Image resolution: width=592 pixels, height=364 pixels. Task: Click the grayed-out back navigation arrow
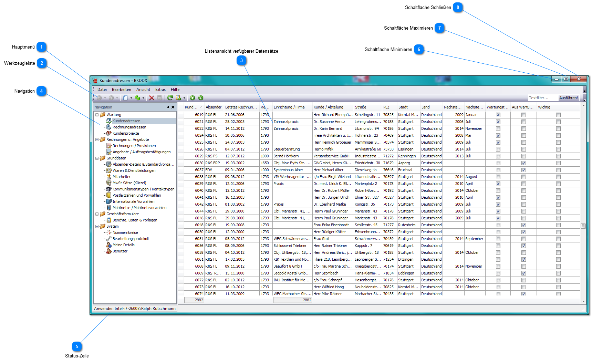pyautogui.click(x=99, y=98)
